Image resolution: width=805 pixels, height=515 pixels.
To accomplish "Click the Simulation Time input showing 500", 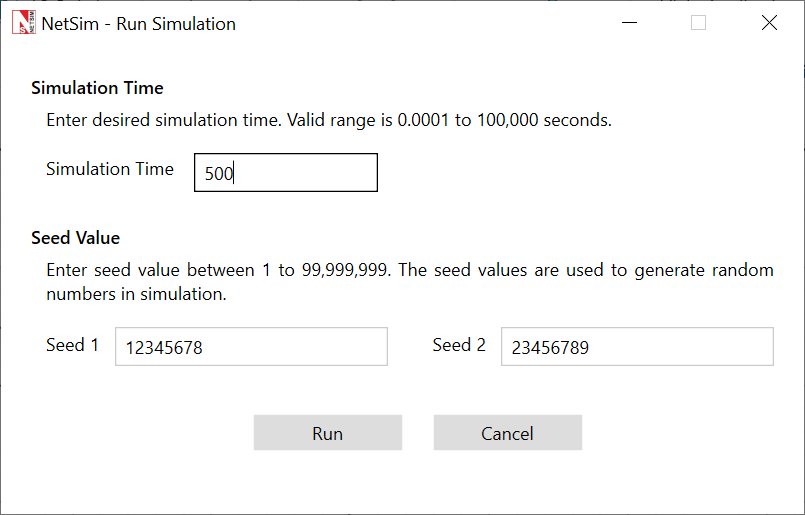I will click(x=285, y=173).
